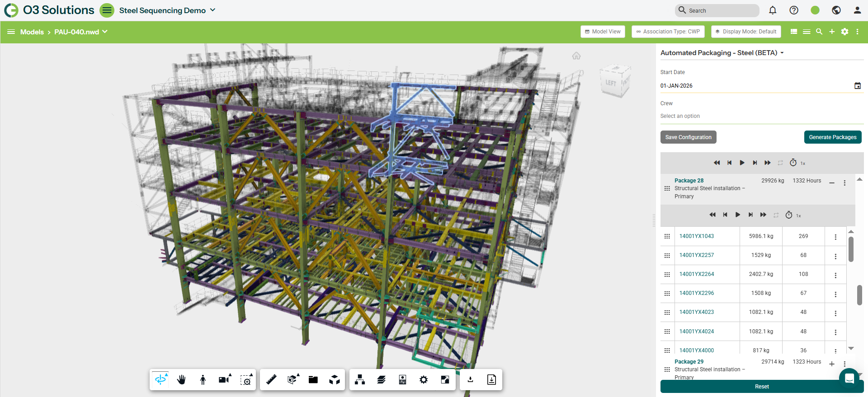Open the user account icon
Viewport: 868px width, 397px height.
point(857,10)
